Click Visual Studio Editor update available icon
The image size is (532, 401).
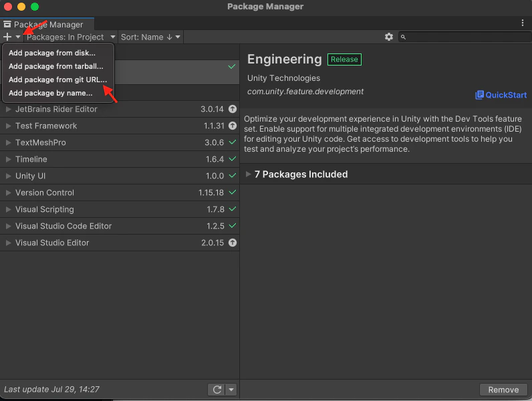[233, 243]
